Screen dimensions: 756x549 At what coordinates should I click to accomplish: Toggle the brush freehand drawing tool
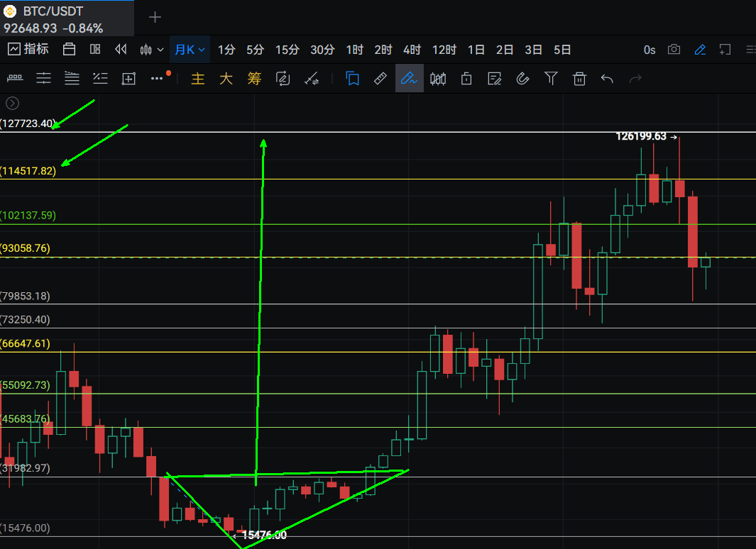[409, 78]
